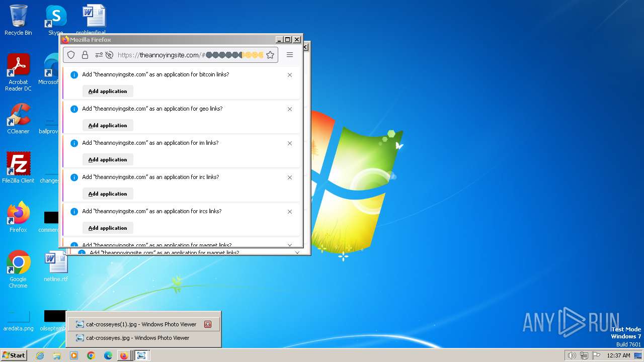
Task: Open netline.rtf desktop document
Action: click(x=55, y=266)
